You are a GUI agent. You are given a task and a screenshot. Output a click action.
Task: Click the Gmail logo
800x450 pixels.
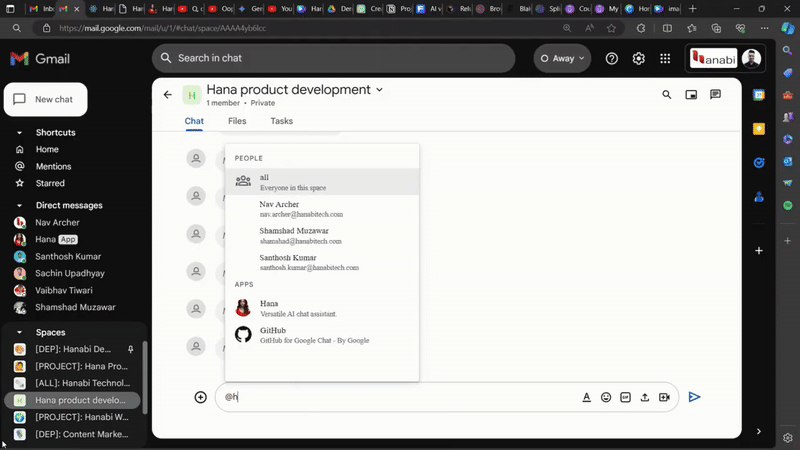(x=40, y=59)
